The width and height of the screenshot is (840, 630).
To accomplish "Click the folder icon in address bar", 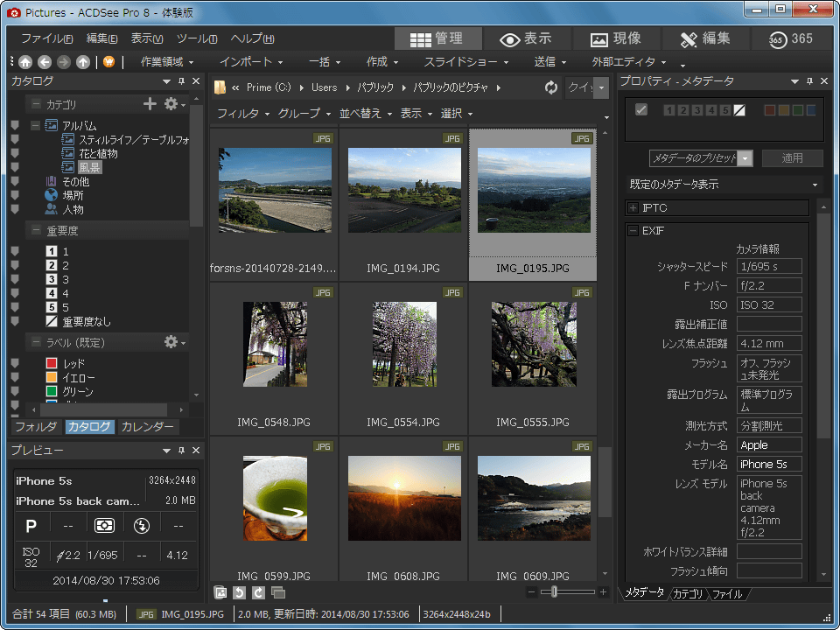I will click(220, 87).
